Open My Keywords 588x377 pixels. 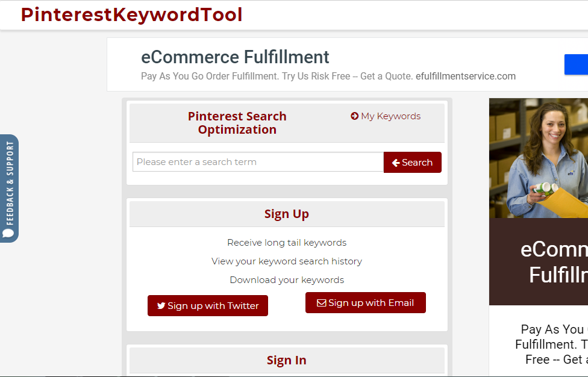[x=390, y=116]
